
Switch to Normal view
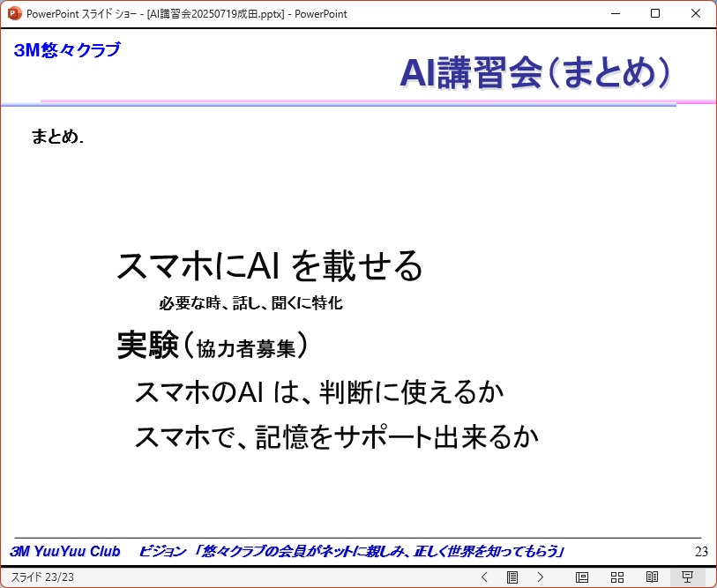(x=582, y=577)
